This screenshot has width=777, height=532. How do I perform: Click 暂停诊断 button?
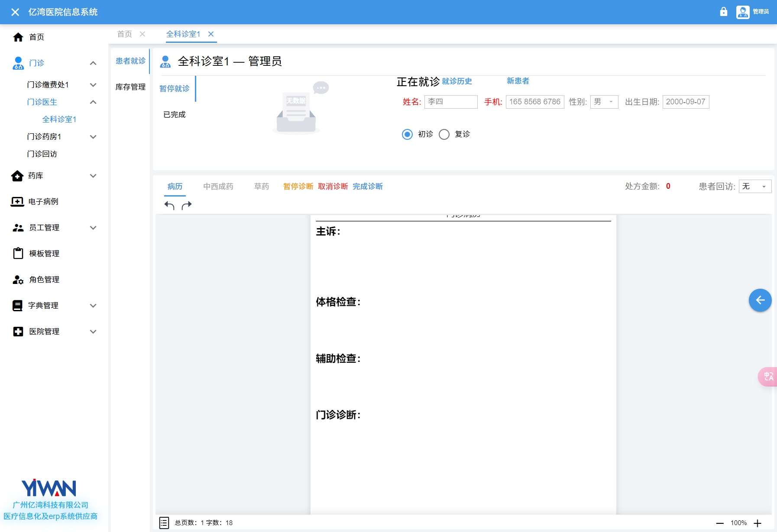pos(298,186)
